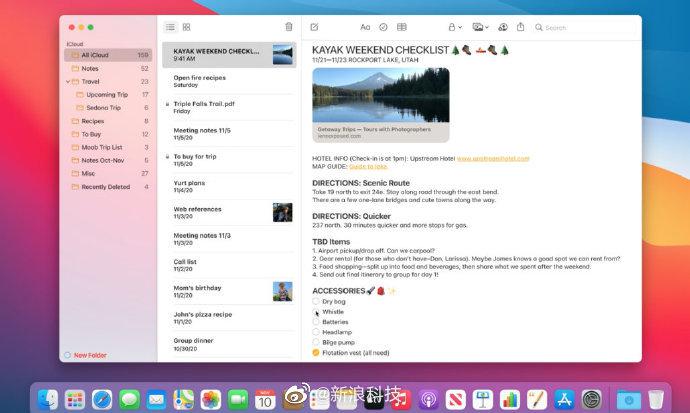Screen dimensions: 690x413
Task: Create a new note with compose icon
Action: point(315,27)
